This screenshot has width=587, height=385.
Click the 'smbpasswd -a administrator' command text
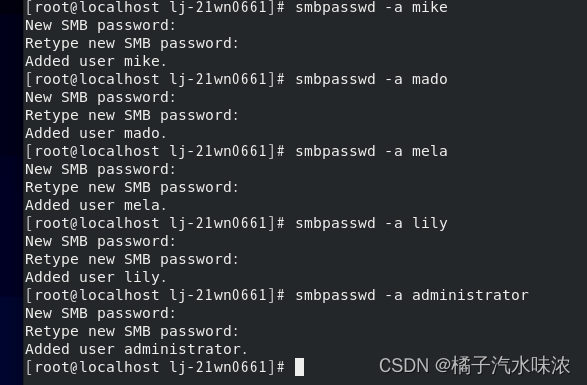pyautogui.click(x=412, y=295)
